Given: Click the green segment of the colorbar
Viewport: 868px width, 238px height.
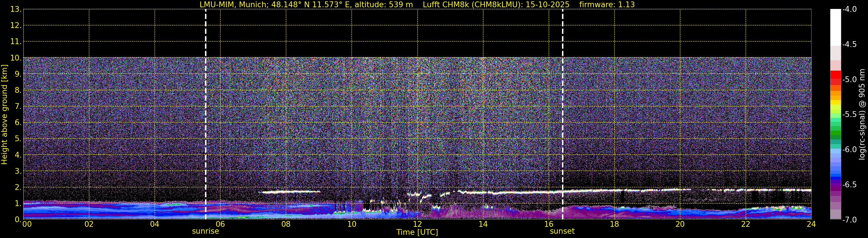Looking at the screenshot, I should [x=836, y=133].
